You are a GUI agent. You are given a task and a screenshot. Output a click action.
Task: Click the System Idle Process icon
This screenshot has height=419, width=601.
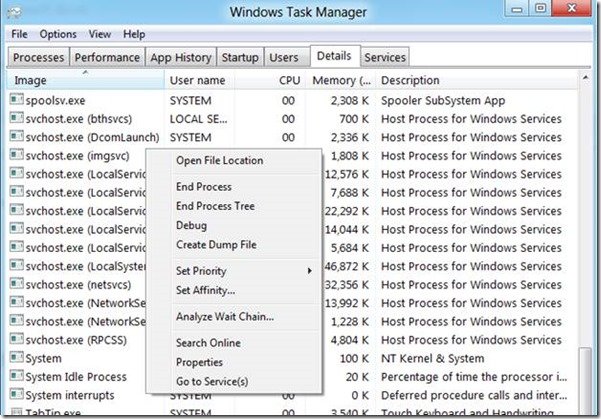coord(16,376)
